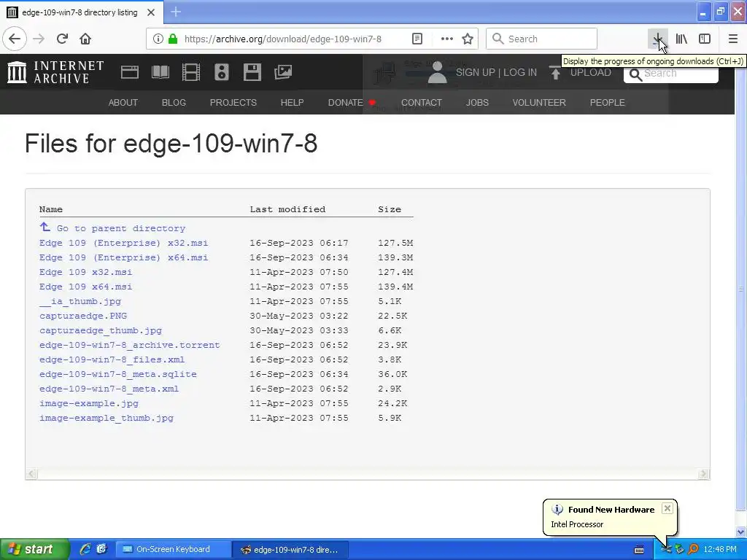Open the CONTACT menu item

(x=422, y=102)
